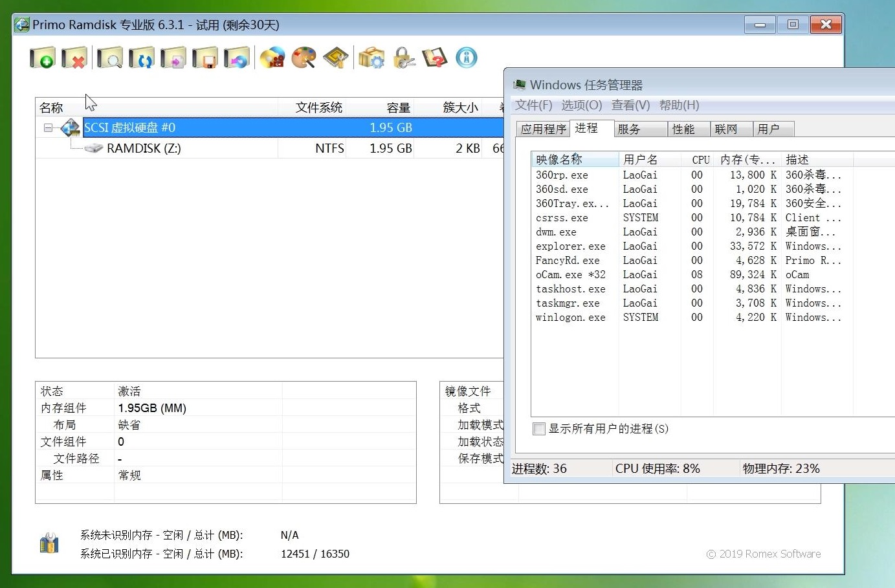Click the create new disk icon with green plus
The width and height of the screenshot is (895, 588).
[x=43, y=58]
